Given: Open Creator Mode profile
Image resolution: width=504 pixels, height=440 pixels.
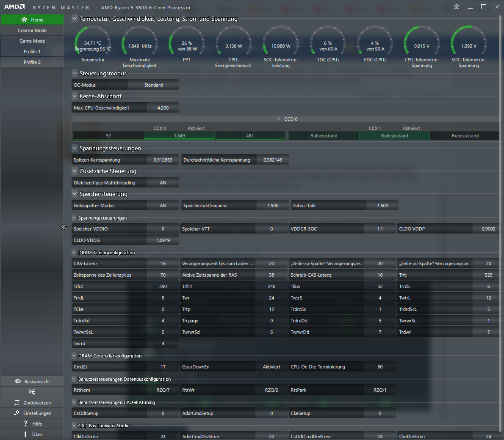Looking at the screenshot, I should (32, 30).
